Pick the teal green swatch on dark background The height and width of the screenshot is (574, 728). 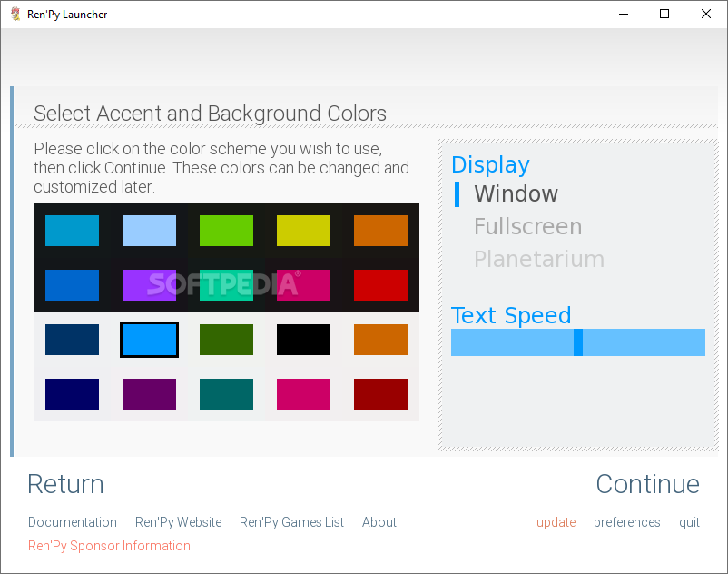pyautogui.click(x=226, y=285)
